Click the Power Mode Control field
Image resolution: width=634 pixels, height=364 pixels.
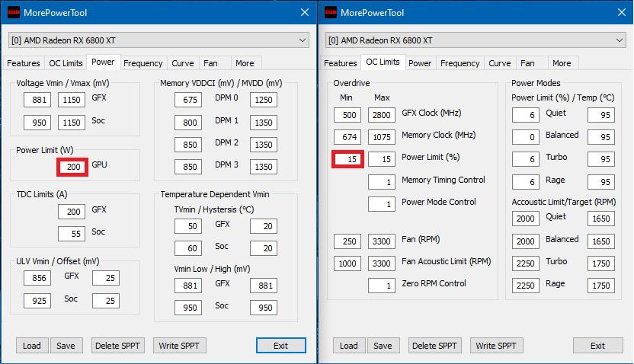(382, 204)
